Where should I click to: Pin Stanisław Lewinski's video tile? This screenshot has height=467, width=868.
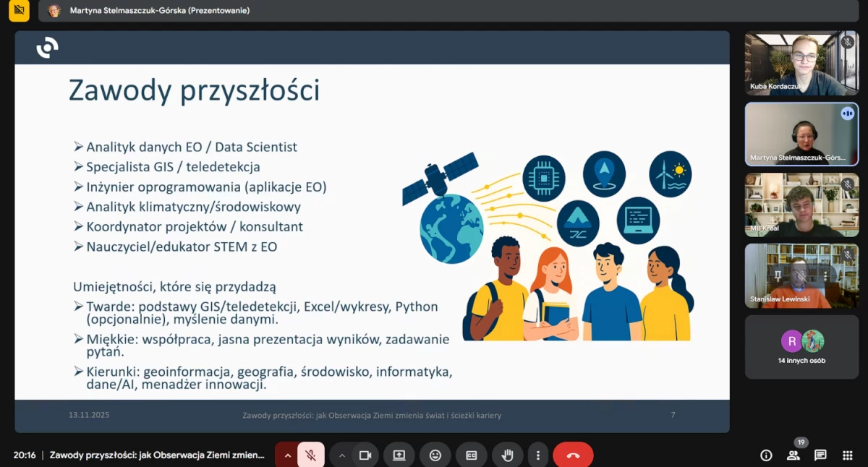[x=777, y=276]
